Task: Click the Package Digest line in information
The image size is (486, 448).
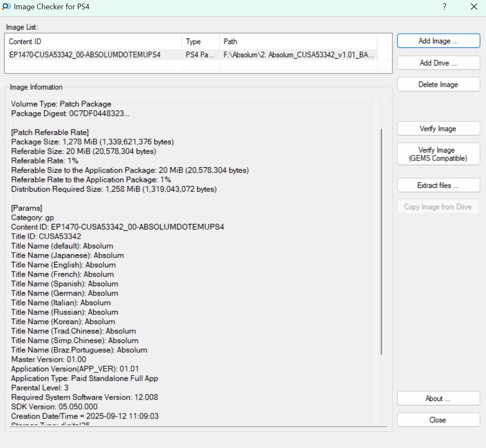Action: click(70, 113)
